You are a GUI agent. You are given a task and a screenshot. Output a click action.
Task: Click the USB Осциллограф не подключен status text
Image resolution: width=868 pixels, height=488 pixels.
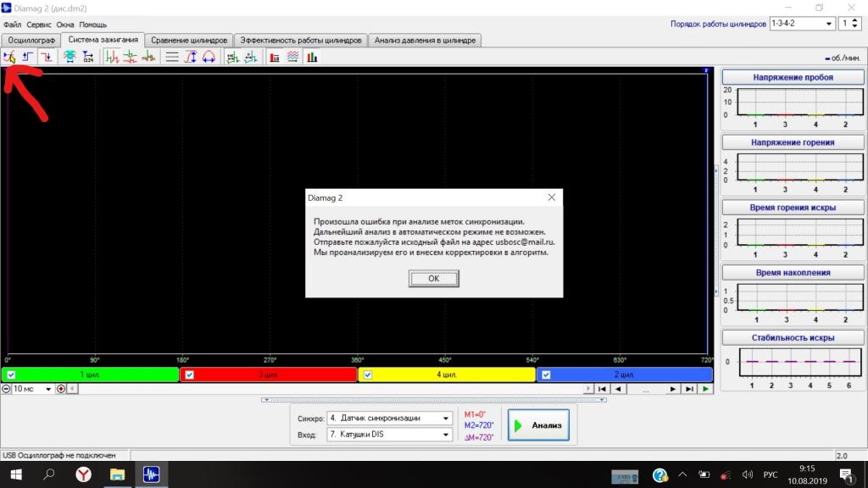click(x=59, y=455)
